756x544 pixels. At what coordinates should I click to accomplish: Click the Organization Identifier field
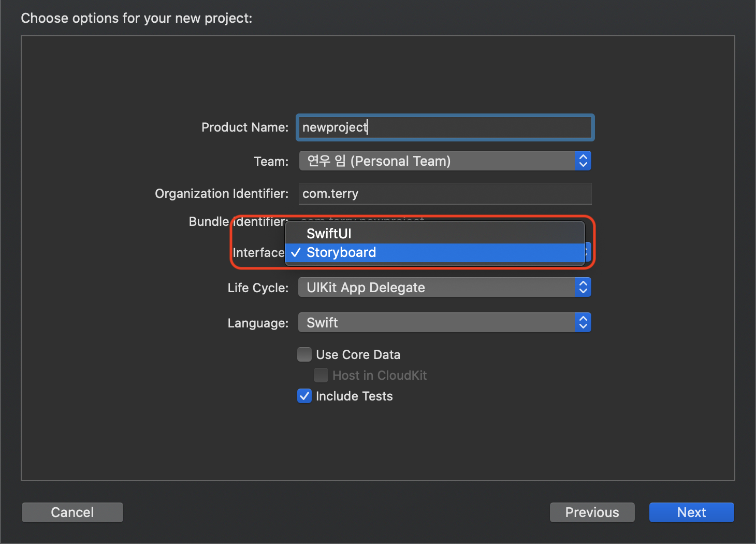coord(445,194)
